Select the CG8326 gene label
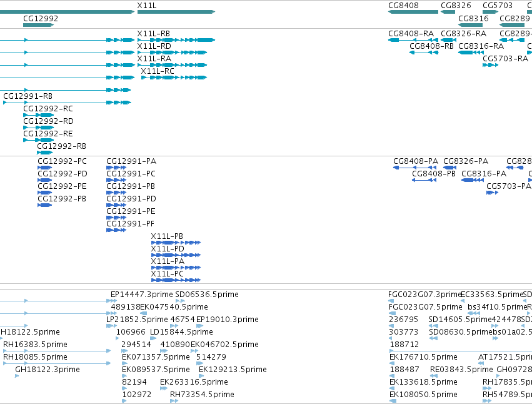This screenshot has width=532, height=404. click(x=456, y=6)
